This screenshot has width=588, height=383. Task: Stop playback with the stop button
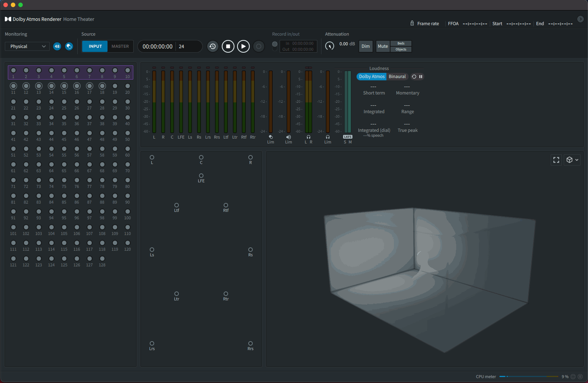228,46
